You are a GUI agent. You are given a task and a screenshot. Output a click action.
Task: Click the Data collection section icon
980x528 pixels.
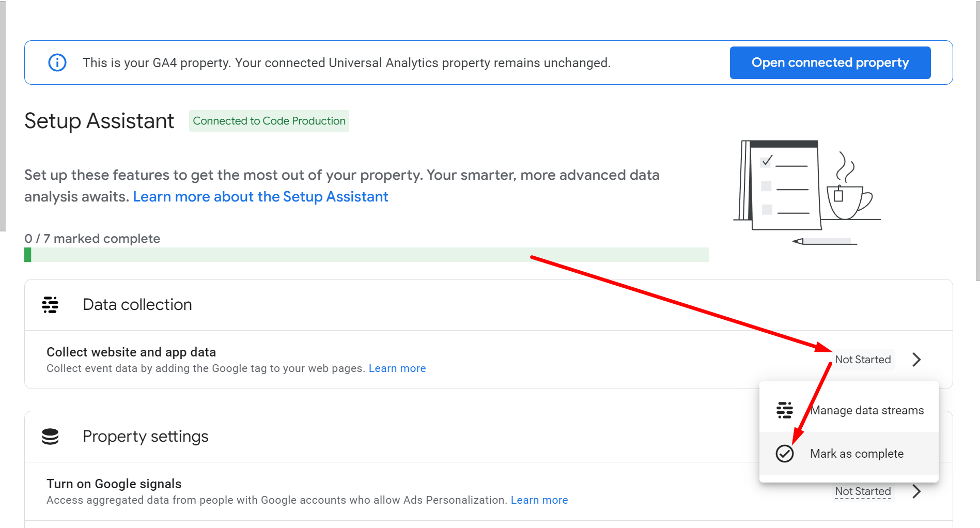click(50, 305)
